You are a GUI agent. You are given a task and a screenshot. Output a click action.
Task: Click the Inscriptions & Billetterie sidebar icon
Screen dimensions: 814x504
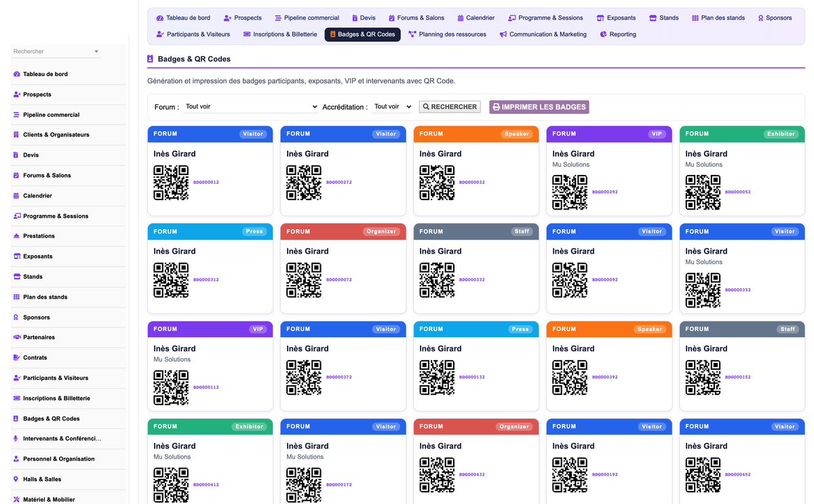pyautogui.click(x=17, y=398)
